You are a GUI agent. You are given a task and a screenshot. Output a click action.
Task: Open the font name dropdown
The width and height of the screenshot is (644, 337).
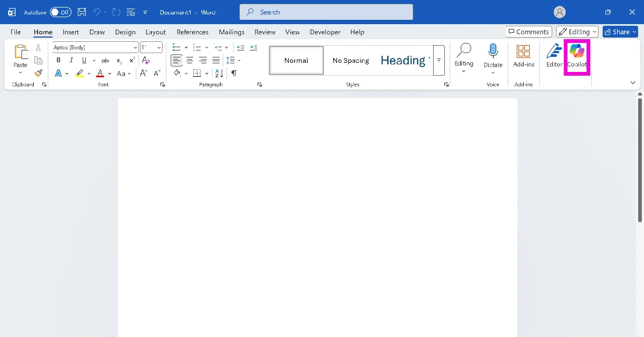click(134, 47)
